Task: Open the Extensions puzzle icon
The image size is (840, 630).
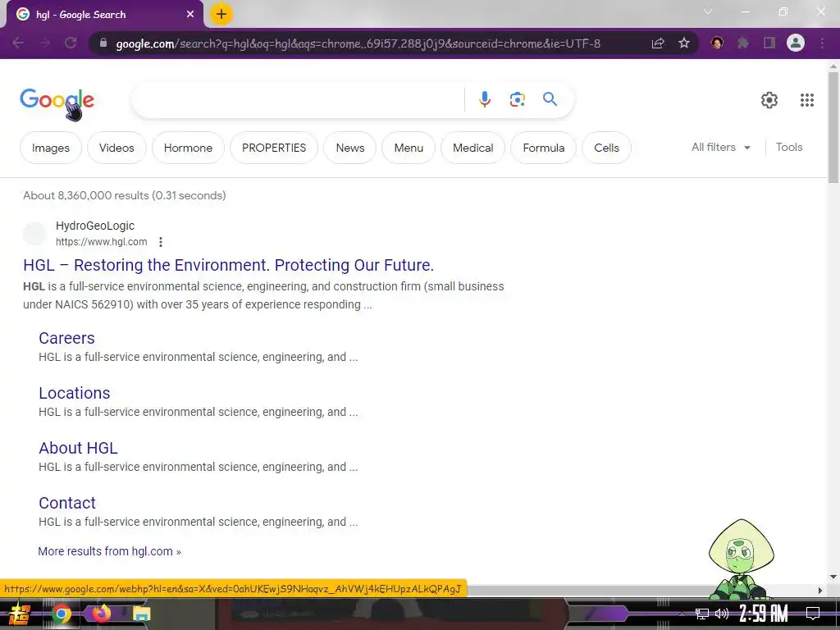Action: point(743,43)
